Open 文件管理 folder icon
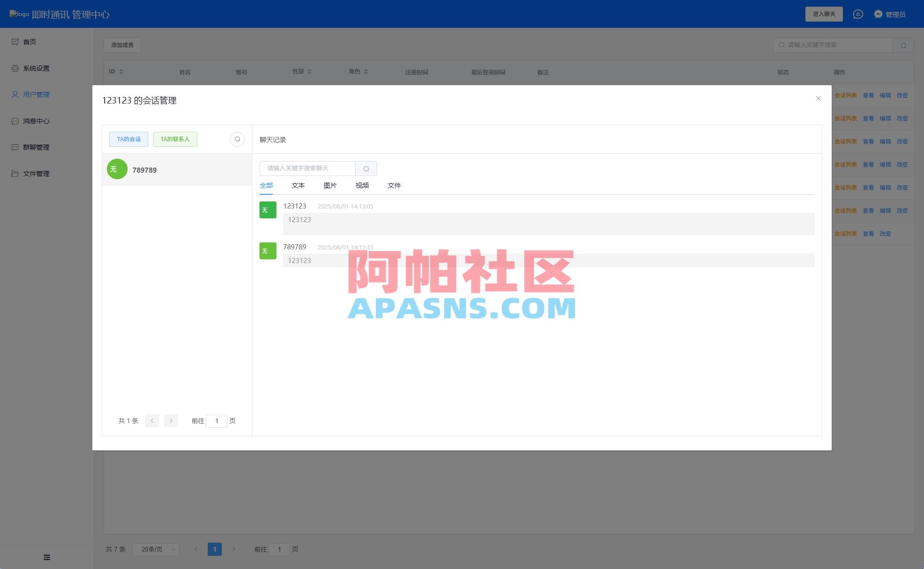 point(15,173)
